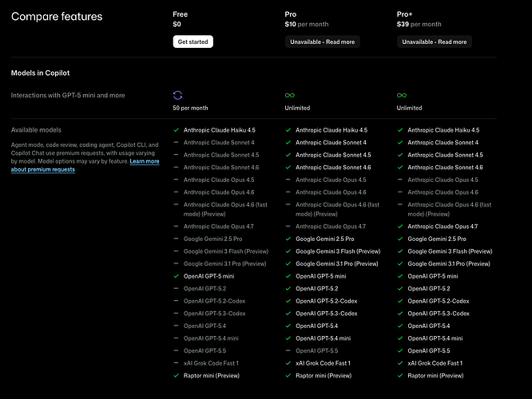Screen dimensions: 532x399
Task: Click Pro column checkmark for xAI Grok Code Fast 1
Action: pos(288,363)
